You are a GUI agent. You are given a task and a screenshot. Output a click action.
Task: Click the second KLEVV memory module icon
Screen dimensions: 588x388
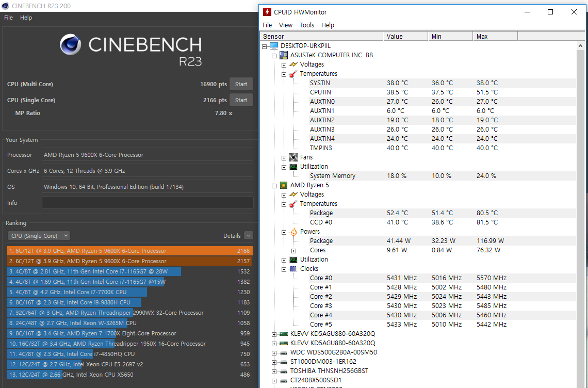click(x=284, y=343)
